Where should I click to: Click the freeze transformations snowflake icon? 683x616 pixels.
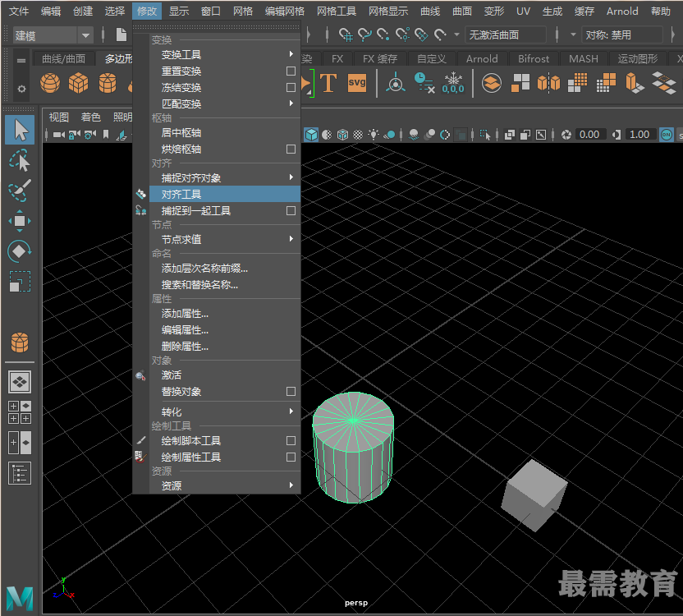[x=453, y=83]
